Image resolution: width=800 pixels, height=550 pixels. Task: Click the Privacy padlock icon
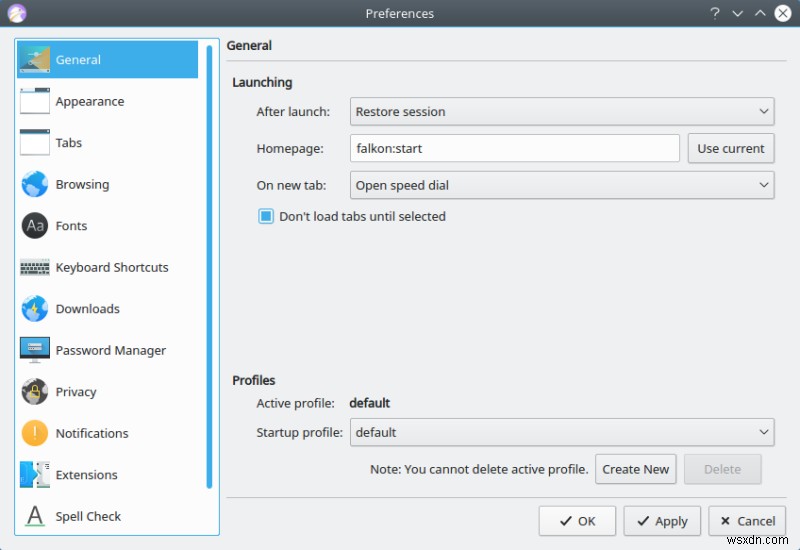(35, 392)
